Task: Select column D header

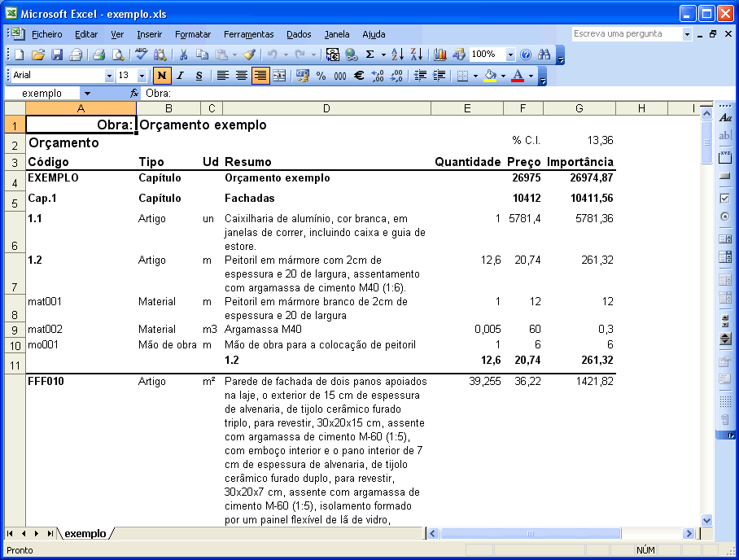Action: tap(326, 108)
